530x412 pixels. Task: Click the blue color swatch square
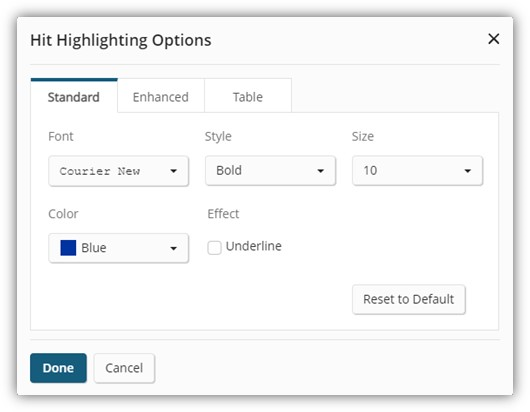coord(68,248)
